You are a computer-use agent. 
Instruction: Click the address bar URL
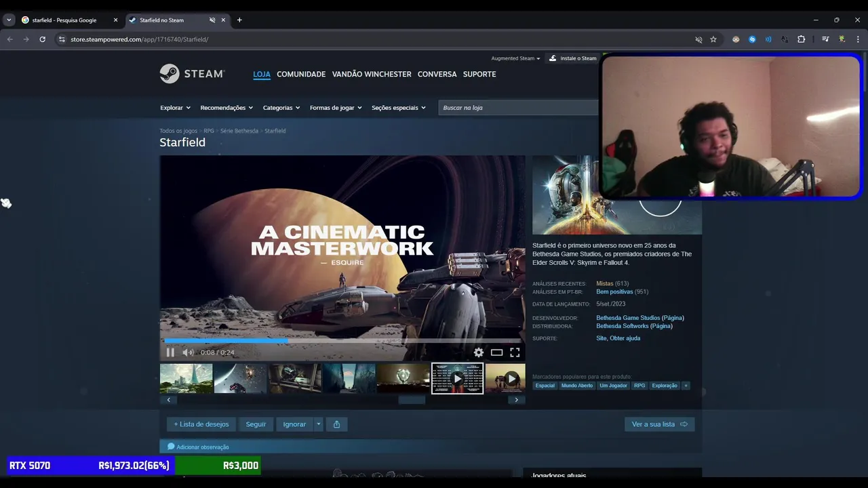coord(139,39)
